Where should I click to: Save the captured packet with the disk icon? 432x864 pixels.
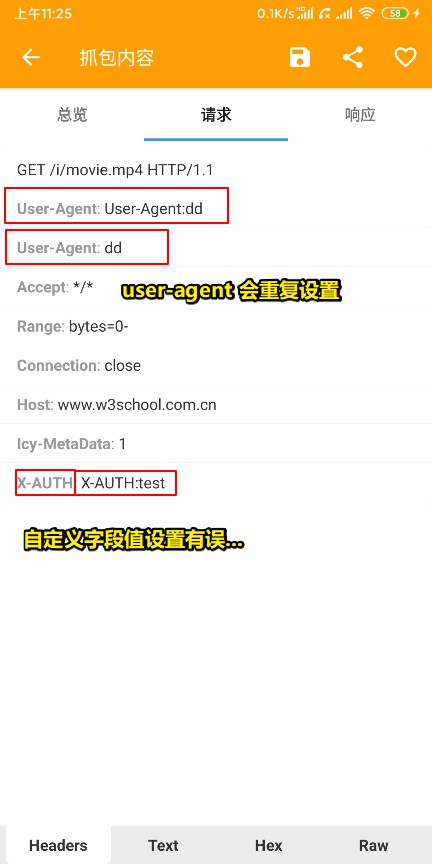(x=300, y=57)
